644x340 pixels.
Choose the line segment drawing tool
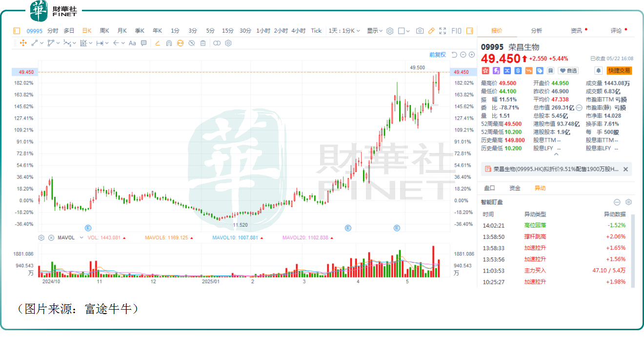point(35,43)
